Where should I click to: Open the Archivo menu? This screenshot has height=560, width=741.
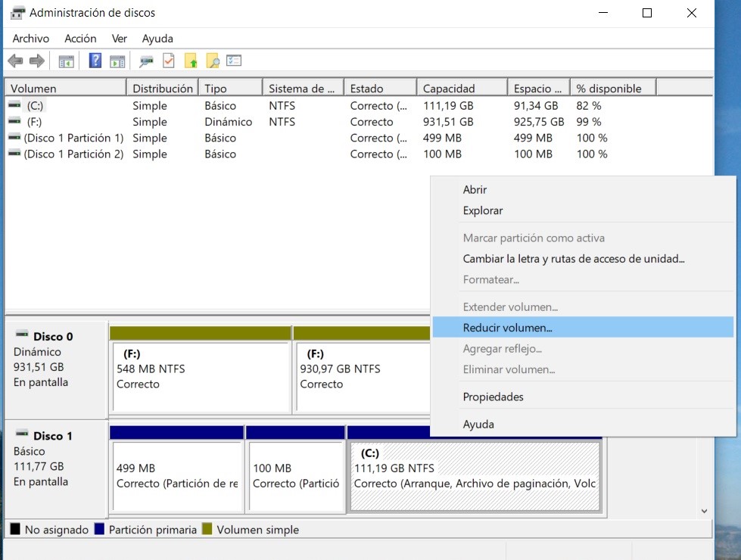click(x=31, y=39)
